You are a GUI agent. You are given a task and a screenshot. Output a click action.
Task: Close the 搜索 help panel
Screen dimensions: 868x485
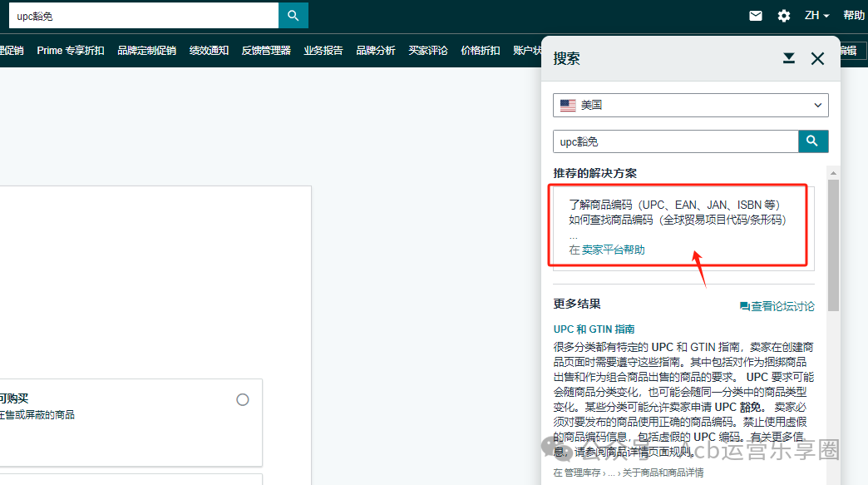[x=817, y=58]
